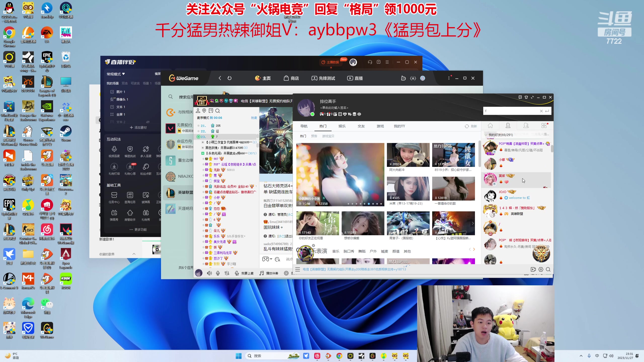Click channel microphone icon

(218, 273)
